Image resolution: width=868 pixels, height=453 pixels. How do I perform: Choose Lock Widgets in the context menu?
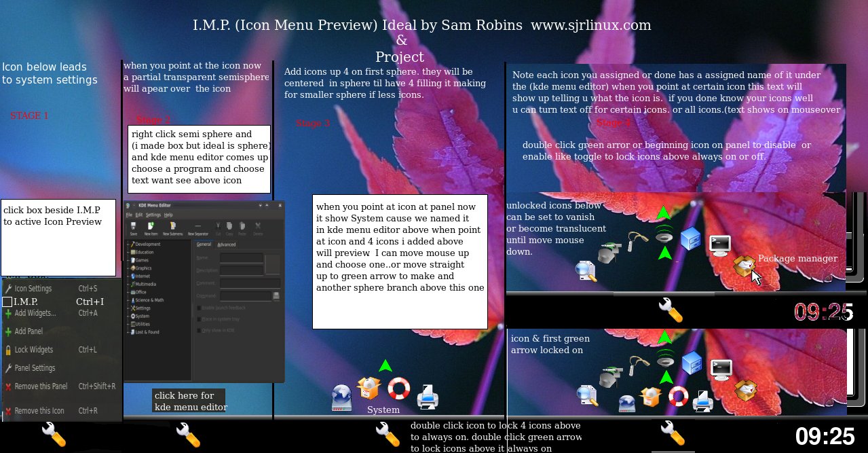click(61, 350)
